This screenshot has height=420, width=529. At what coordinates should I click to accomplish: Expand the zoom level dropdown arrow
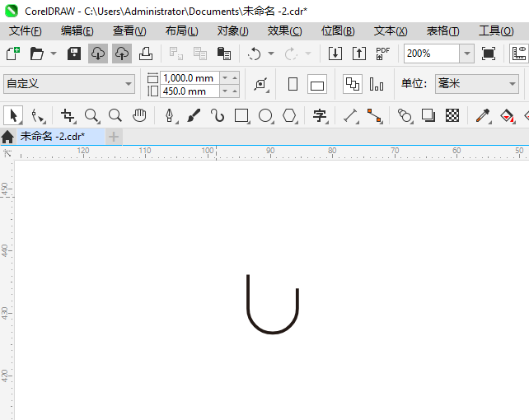(x=467, y=54)
